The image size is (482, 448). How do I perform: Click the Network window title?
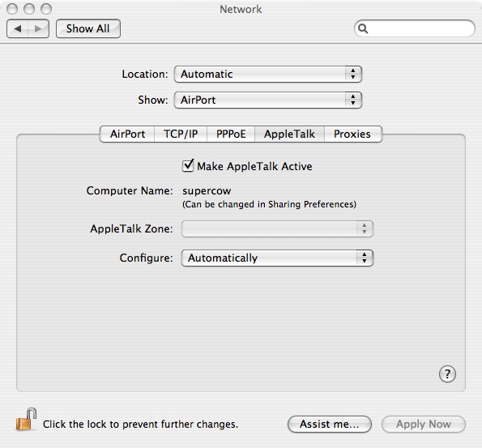pos(241,9)
